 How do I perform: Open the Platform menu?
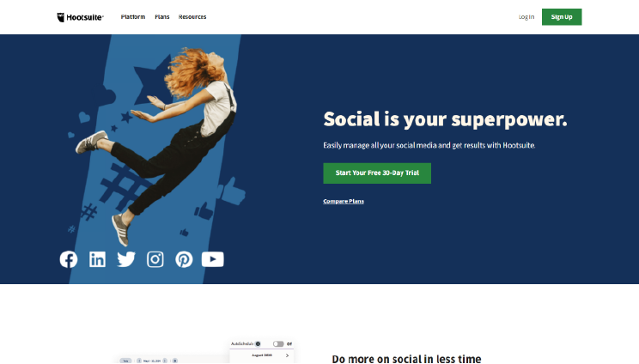coord(133,16)
